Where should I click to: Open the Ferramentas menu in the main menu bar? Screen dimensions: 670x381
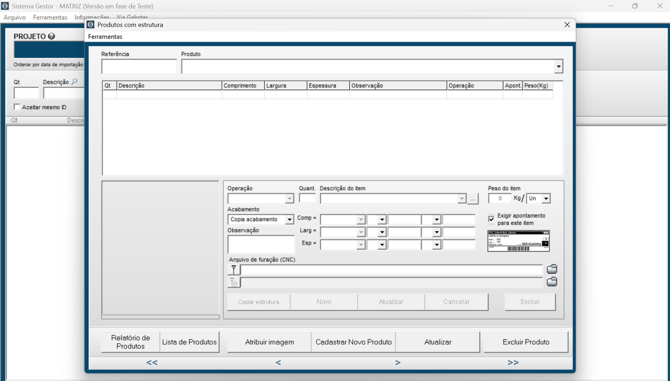[50, 18]
